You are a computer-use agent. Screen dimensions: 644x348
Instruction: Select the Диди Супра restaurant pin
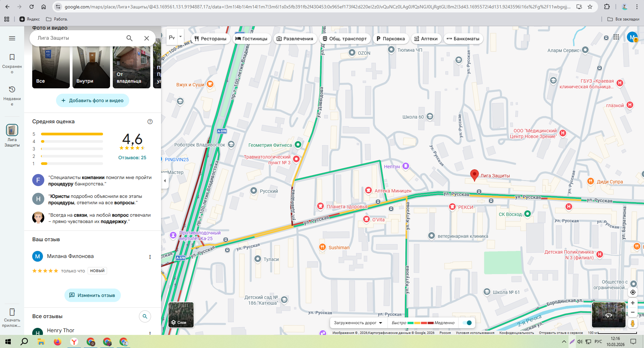pos(591,181)
